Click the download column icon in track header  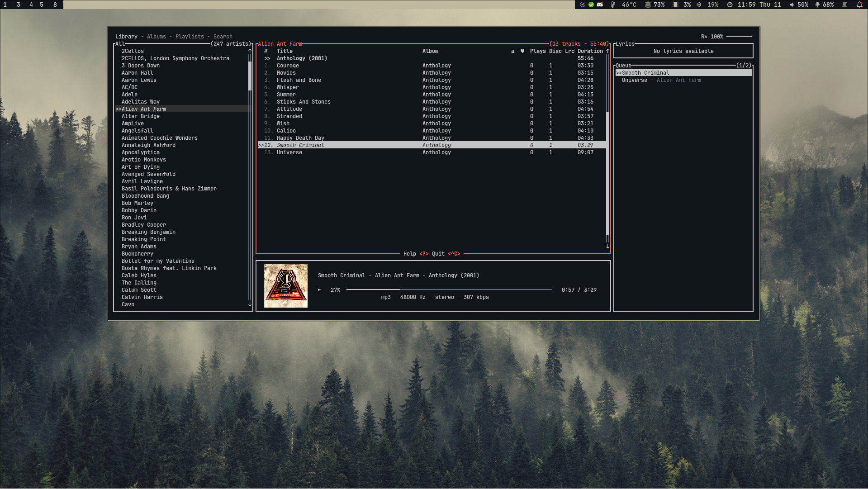tap(512, 51)
